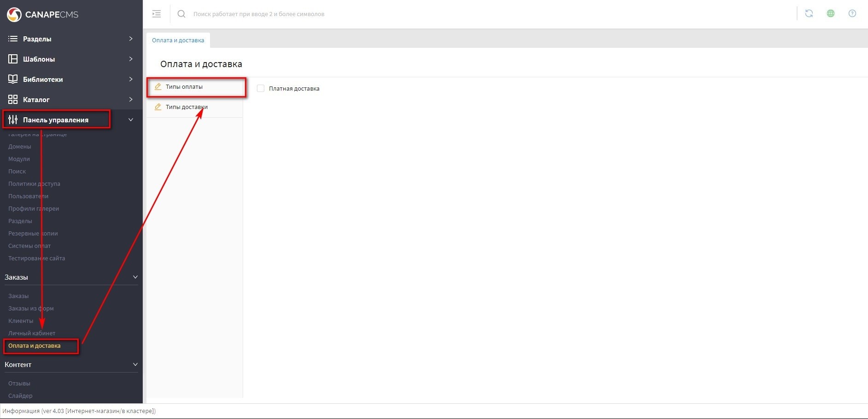The image size is (868, 419).
Task: Open the Отзывы link under Контент
Action: click(x=19, y=383)
